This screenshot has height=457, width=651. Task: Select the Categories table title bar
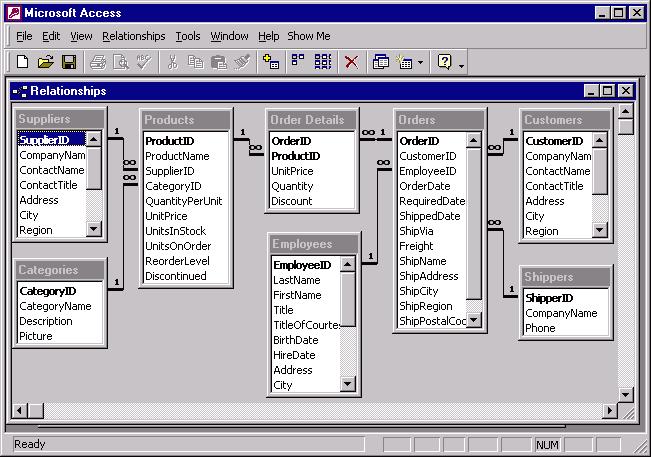59,270
